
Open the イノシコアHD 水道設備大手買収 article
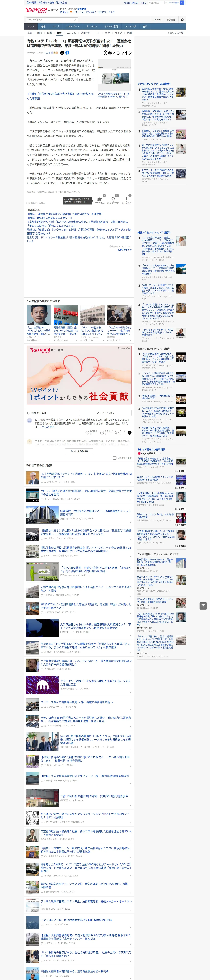[x=76, y=920]
